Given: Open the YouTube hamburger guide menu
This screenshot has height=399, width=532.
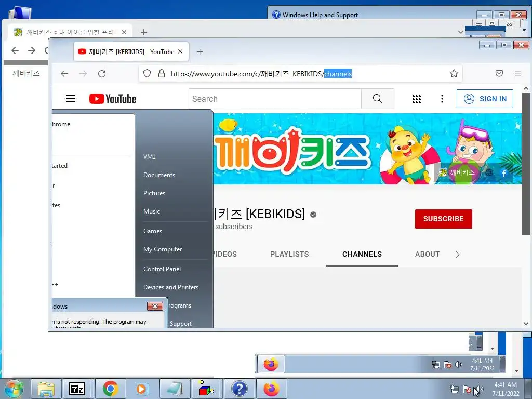Looking at the screenshot, I should coord(71,99).
